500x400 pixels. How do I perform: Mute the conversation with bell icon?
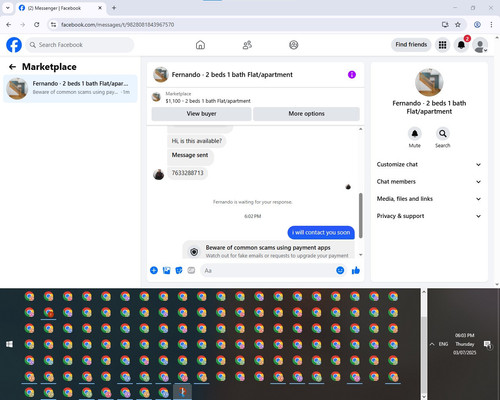click(x=415, y=134)
